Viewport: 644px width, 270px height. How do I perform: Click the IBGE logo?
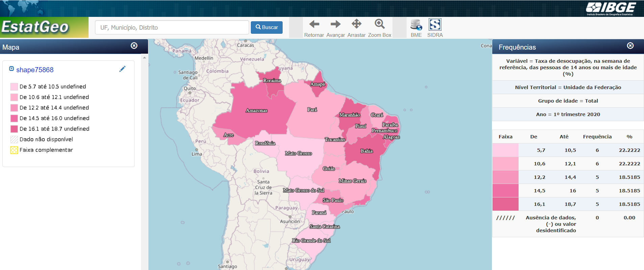tap(611, 8)
